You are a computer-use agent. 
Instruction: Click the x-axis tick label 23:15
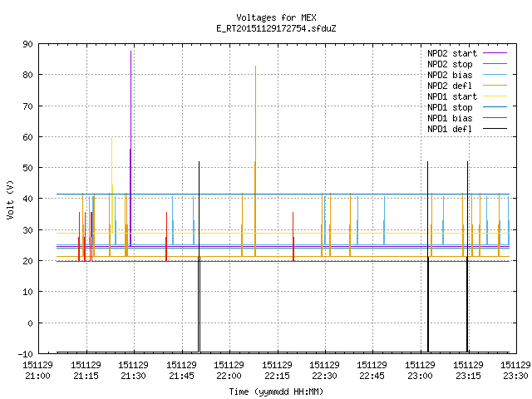pos(469,377)
